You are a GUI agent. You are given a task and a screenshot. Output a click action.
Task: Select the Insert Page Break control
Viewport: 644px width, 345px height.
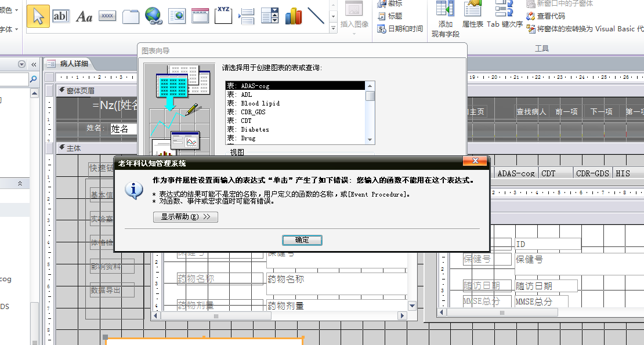[247, 16]
